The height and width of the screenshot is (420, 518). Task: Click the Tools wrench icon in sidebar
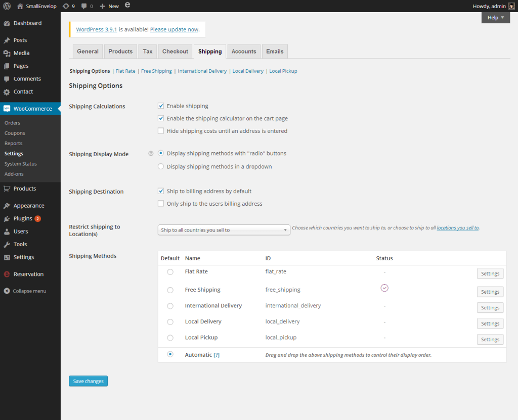tap(7, 244)
